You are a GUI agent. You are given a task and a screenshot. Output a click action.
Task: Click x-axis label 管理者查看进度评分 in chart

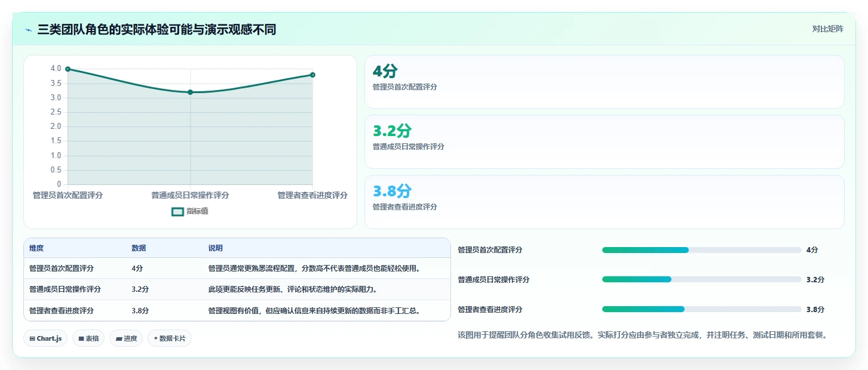point(312,195)
